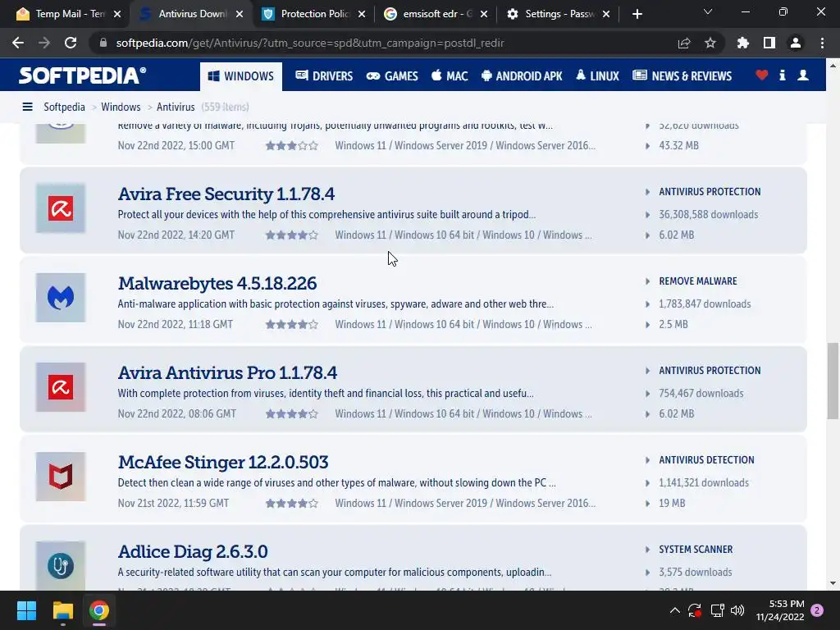Open a new browser tab
Image resolution: width=840 pixels, height=630 pixels.
click(637, 15)
